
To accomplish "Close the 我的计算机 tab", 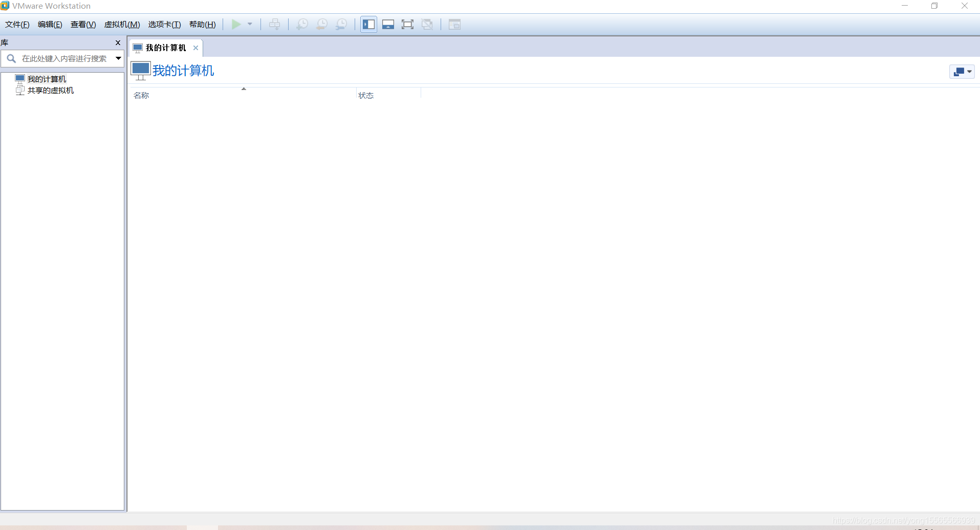I will [x=195, y=48].
